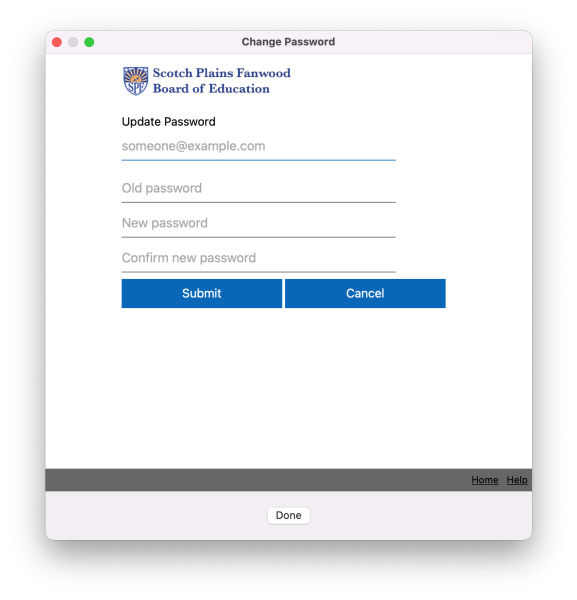Open the Home link in footer
This screenshot has width=577, height=600.
tap(484, 480)
